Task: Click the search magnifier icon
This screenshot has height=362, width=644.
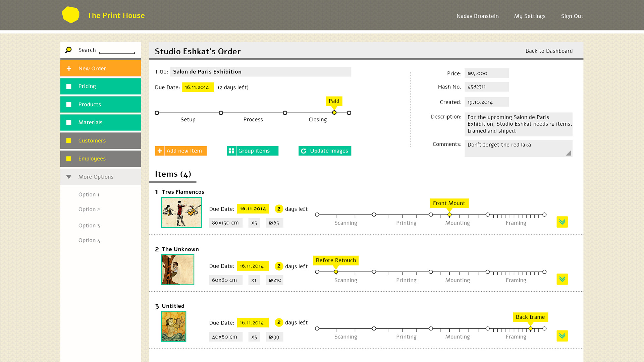Action: point(68,50)
